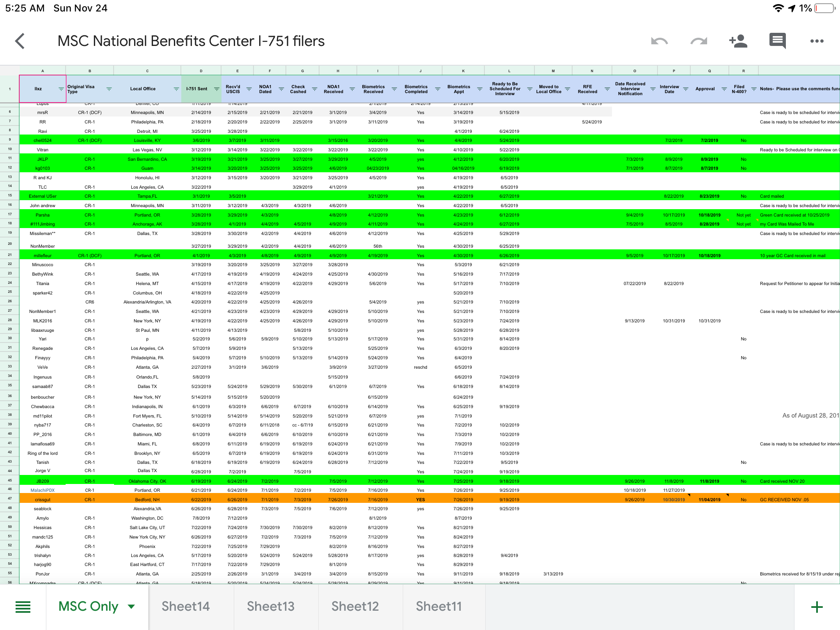This screenshot has height=630, width=840.
Task: Click the undo icon
Action: [x=659, y=41]
